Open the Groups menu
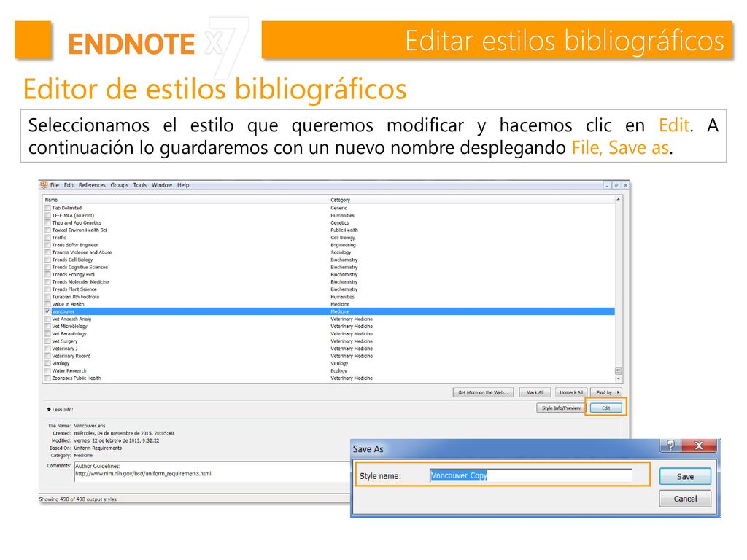Image resolution: width=747 pixels, height=560 pixels. (119, 185)
